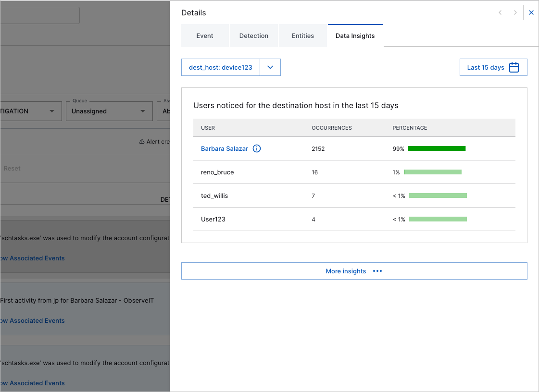This screenshot has height=392, width=539.
Task: Click the PERCENTAGE column header
Action: [410, 128]
